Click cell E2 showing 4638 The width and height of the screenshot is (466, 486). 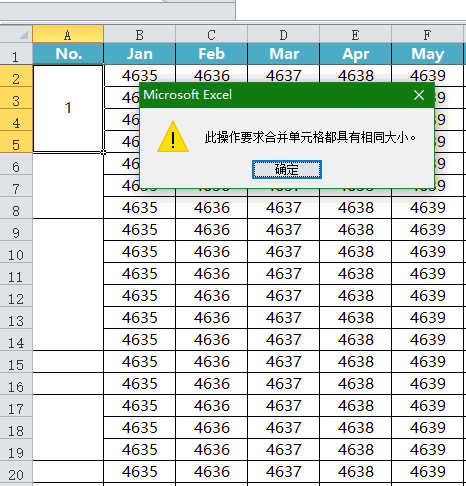(356, 75)
